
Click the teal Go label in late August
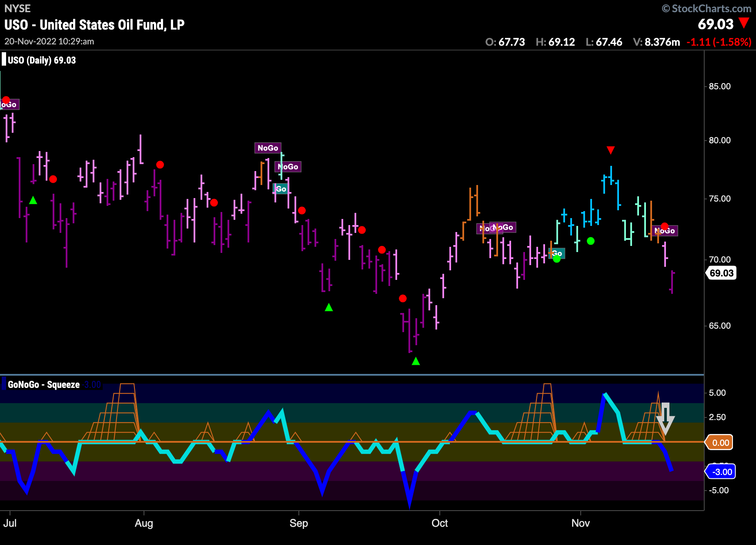point(281,188)
